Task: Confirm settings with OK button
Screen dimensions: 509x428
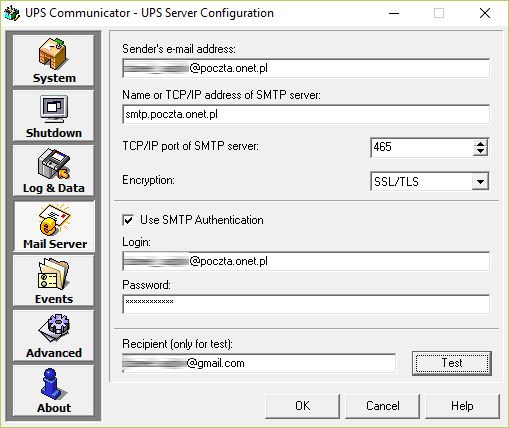Action: coord(302,406)
